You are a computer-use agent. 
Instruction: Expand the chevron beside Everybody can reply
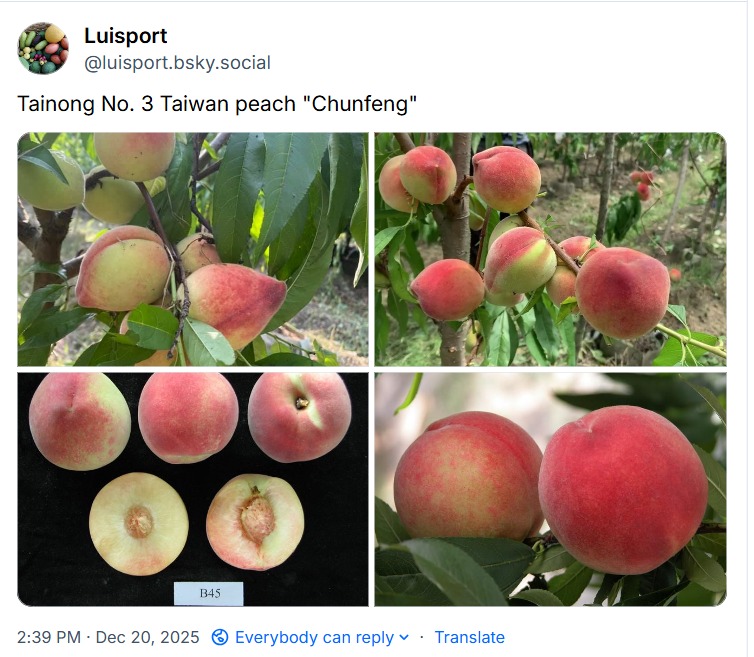coord(404,637)
